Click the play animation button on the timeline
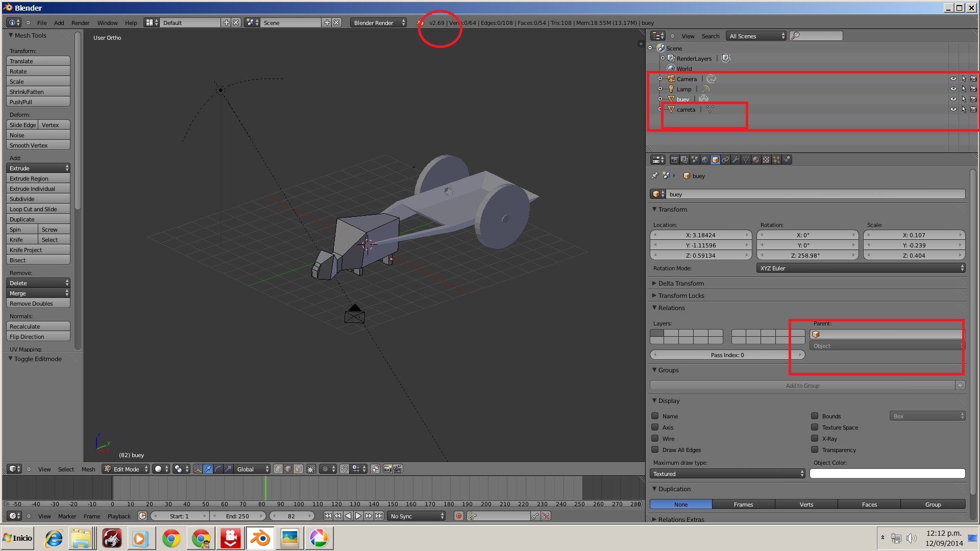 [358, 516]
